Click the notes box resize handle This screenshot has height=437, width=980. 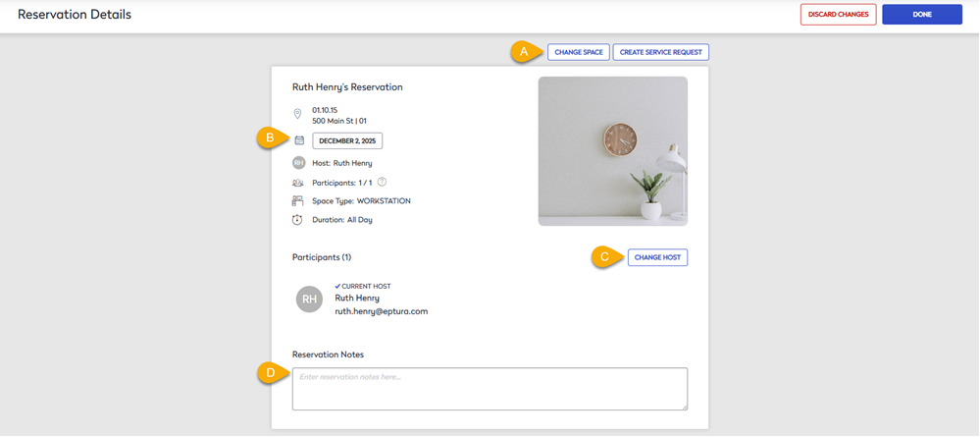(683, 406)
